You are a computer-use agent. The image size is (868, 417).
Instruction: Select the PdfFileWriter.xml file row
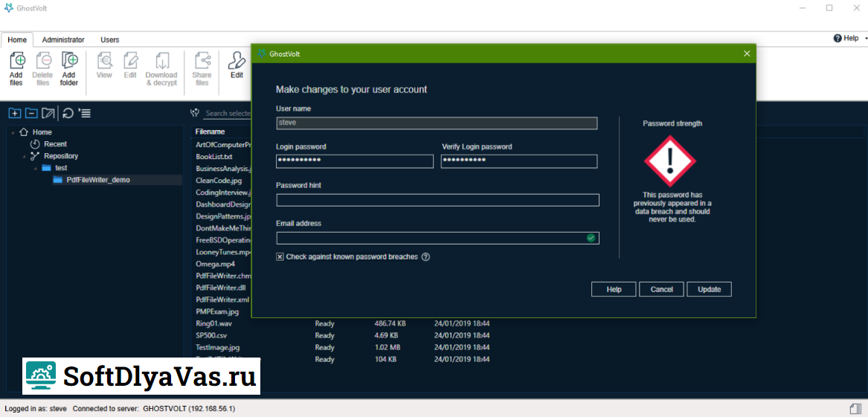(x=222, y=300)
